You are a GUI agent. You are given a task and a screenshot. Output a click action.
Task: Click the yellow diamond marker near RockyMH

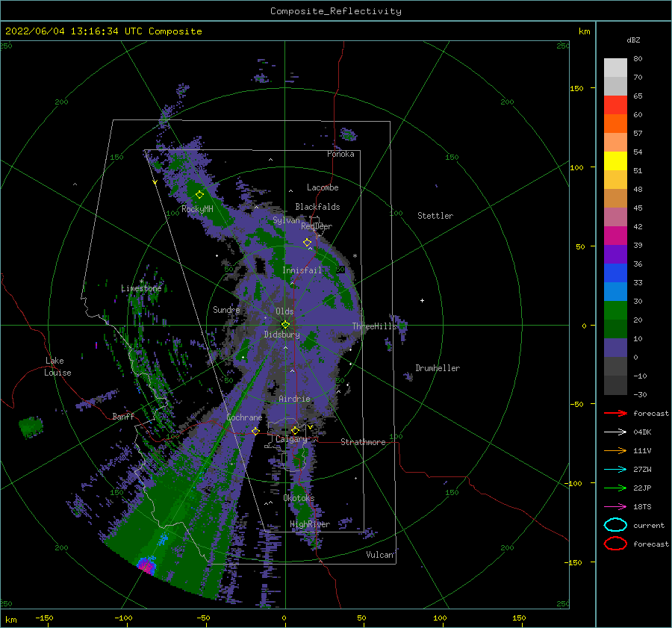pyautogui.click(x=199, y=195)
